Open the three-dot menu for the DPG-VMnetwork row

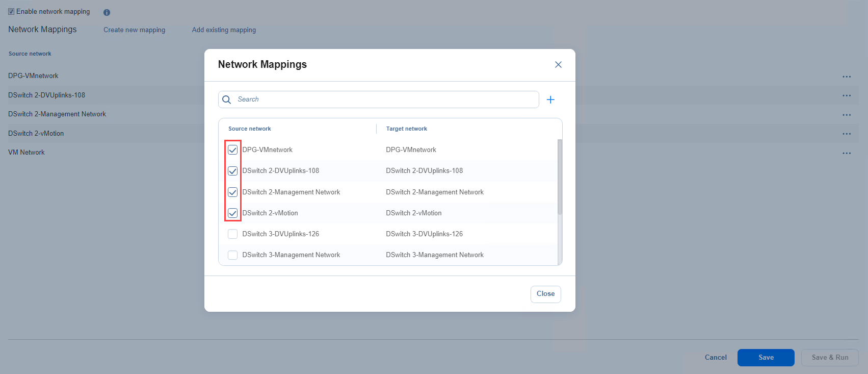847,77
